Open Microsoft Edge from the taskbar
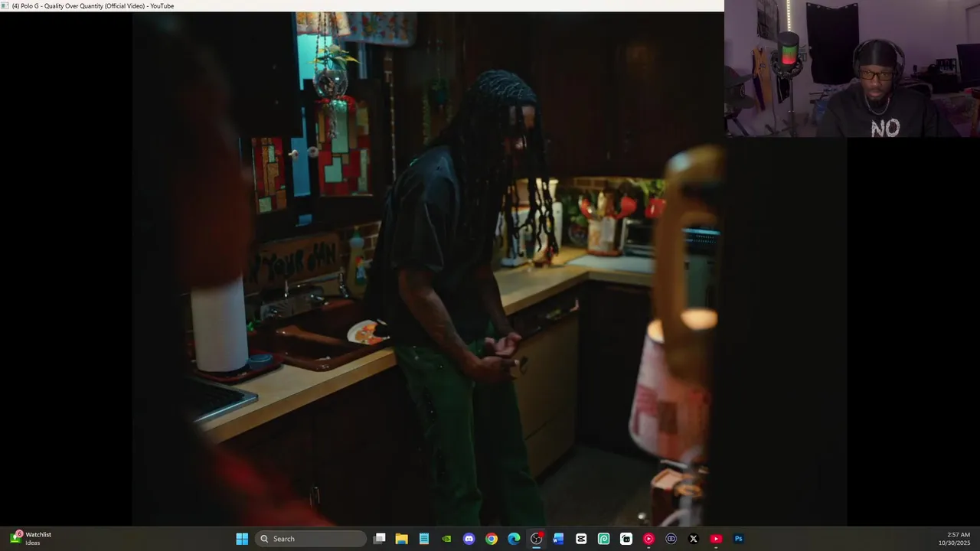 click(514, 539)
